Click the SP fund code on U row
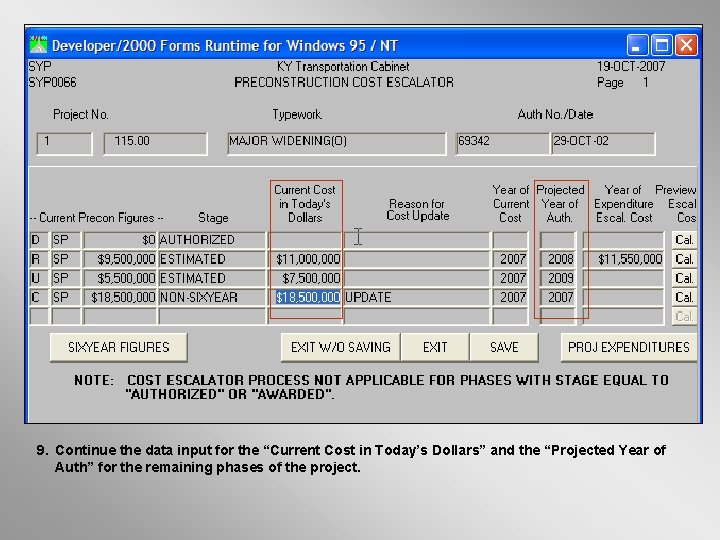 66,278
